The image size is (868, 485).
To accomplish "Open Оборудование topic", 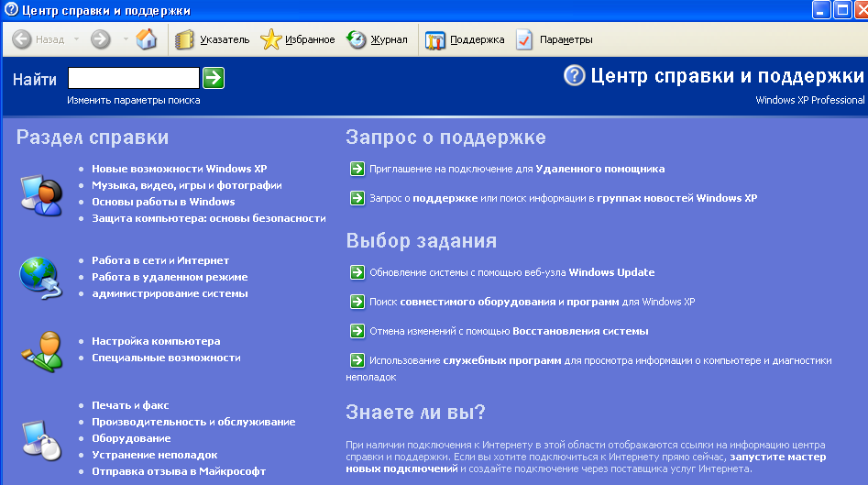I will pos(131,439).
